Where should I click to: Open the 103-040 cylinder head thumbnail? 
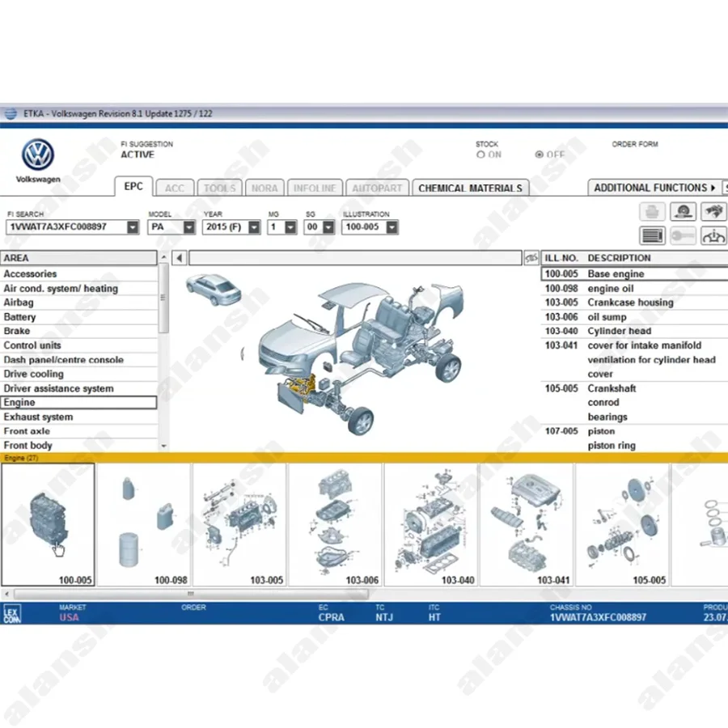point(431,525)
